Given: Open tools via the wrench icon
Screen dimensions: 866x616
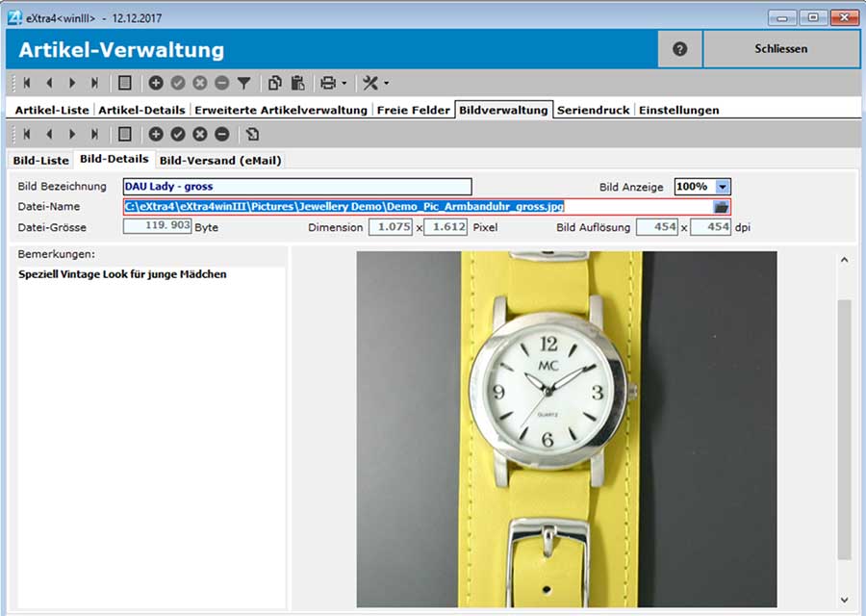Looking at the screenshot, I should pyautogui.click(x=369, y=83).
